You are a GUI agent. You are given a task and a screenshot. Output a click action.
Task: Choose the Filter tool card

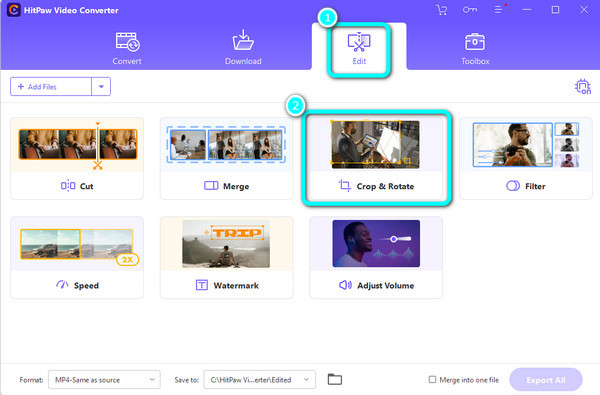pos(526,158)
